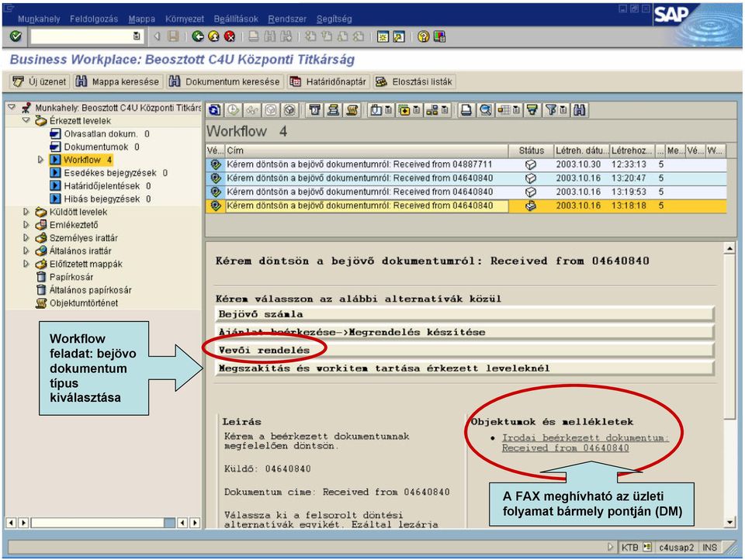Click the Customize Local Layout monitor icon
The width and height of the screenshot is (745, 560).
click(x=439, y=36)
